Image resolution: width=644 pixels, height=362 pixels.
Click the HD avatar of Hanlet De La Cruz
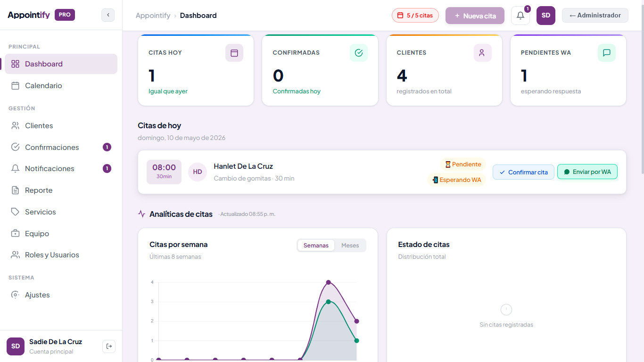(x=198, y=172)
